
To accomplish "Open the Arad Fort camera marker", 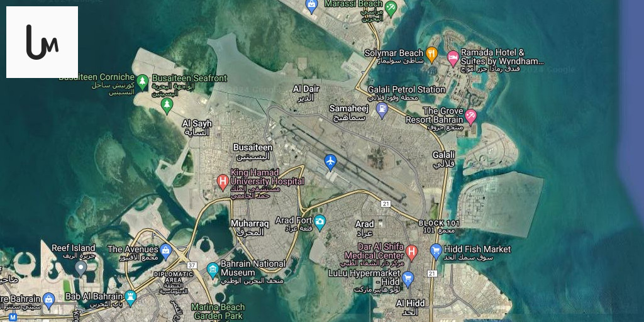I will point(319,222).
